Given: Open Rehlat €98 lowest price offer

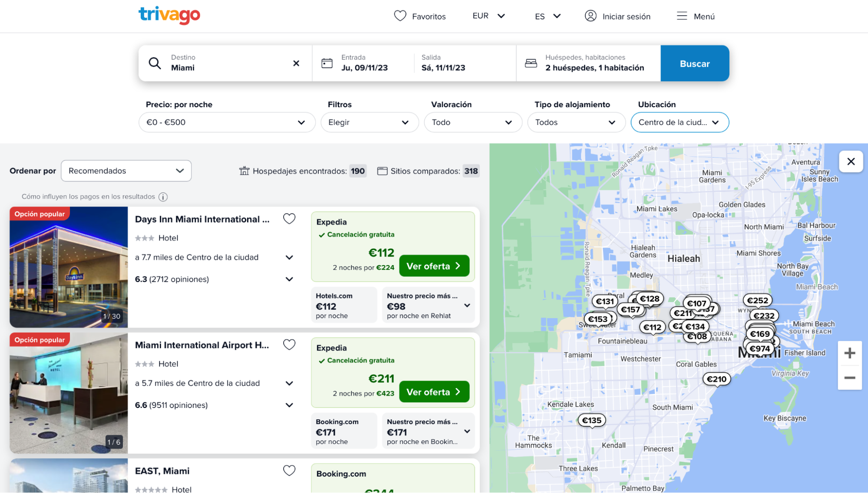Looking at the screenshot, I should (428, 305).
